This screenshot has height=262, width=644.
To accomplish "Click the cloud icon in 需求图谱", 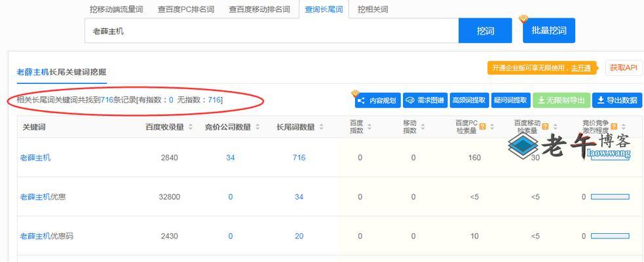I will click(x=410, y=101).
